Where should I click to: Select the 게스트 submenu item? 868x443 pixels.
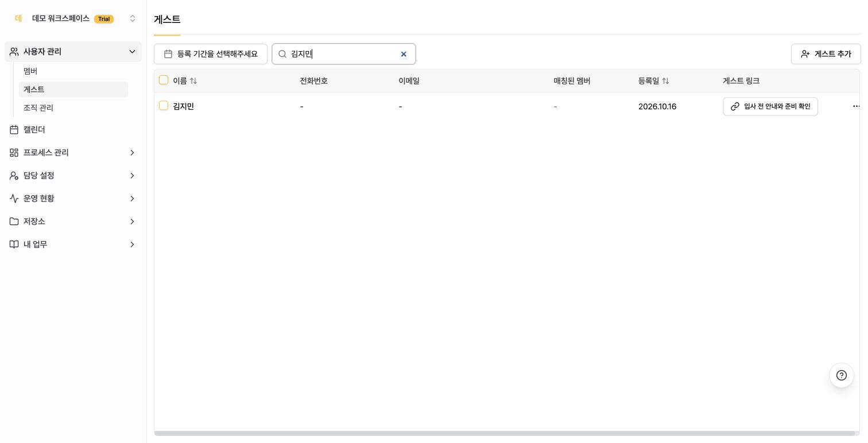coord(73,90)
